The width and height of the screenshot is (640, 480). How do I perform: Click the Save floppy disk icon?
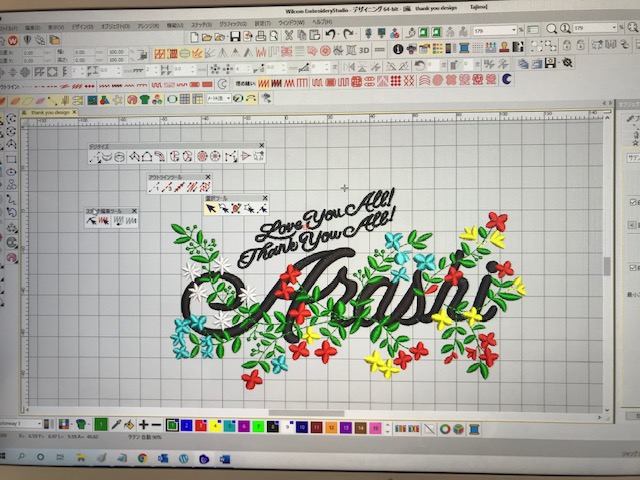coord(235,37)
